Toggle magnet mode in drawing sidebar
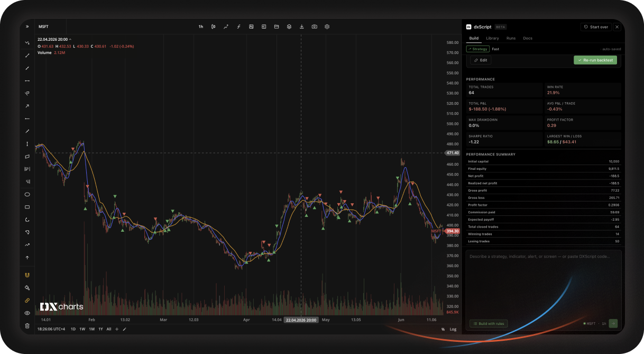This screenshot has width=644, height=354. click(x=27, y=275)
